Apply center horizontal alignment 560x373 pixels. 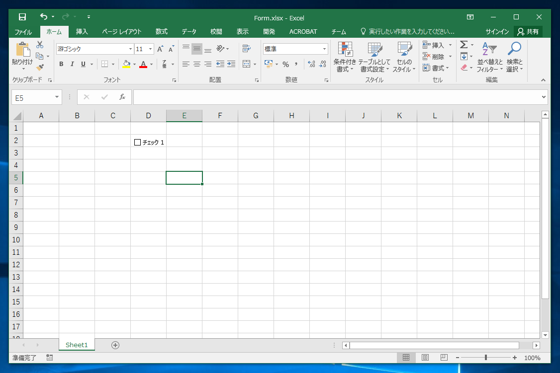[x=197, y=64]
